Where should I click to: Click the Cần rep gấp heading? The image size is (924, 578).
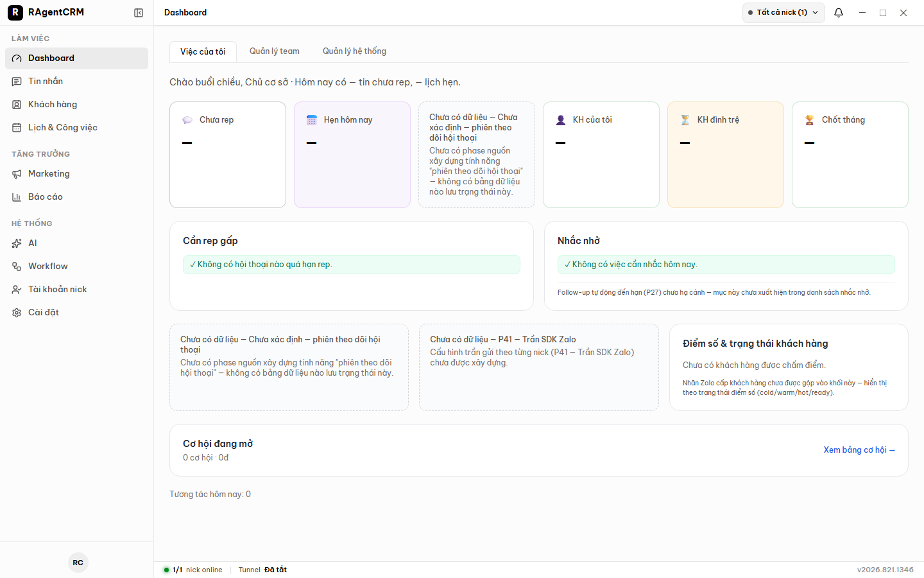click(x=210, y=241)
